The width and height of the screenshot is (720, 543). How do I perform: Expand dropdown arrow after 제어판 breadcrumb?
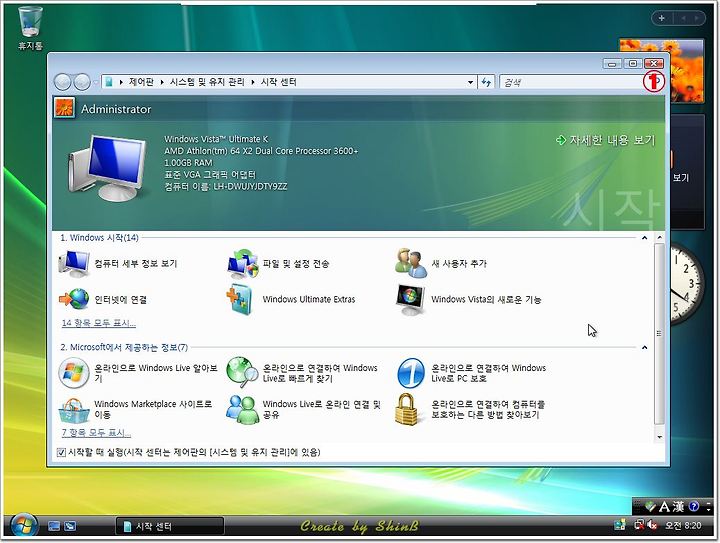click(162, 82)
